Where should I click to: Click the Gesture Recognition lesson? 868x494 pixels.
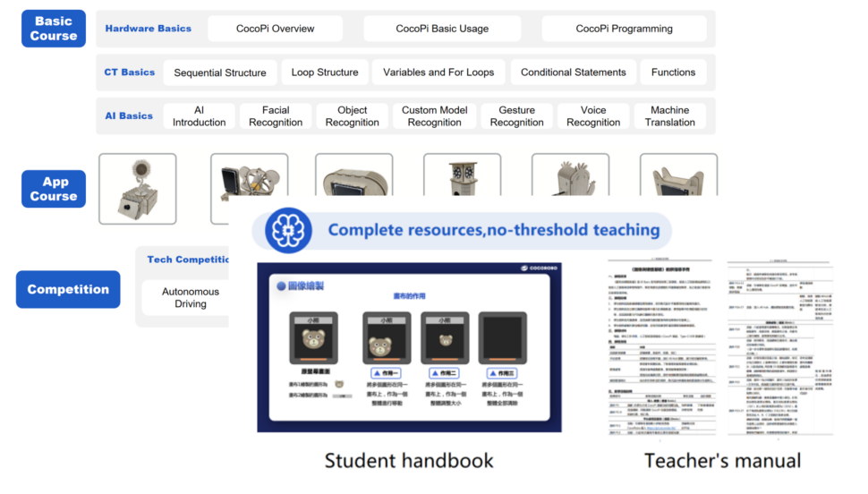point(516,116)
